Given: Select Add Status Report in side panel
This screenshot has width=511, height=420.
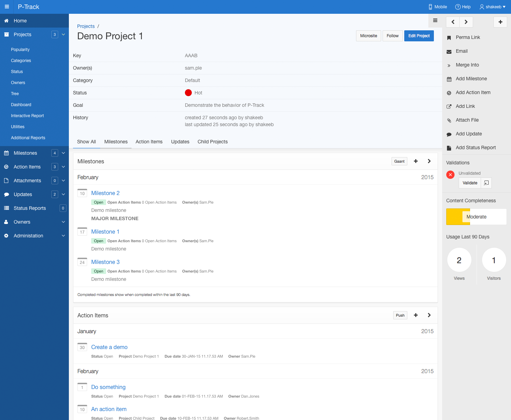Looking at the screenshot, I should point(476,147).
